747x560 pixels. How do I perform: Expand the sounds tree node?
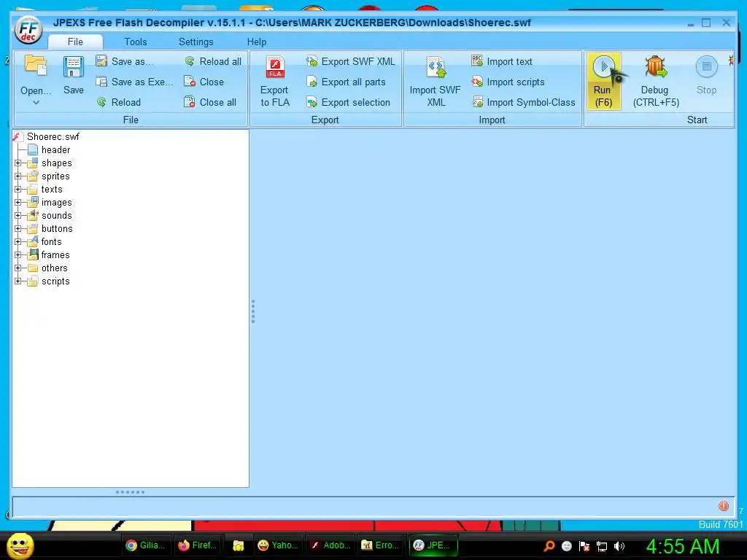click(18, 215)
